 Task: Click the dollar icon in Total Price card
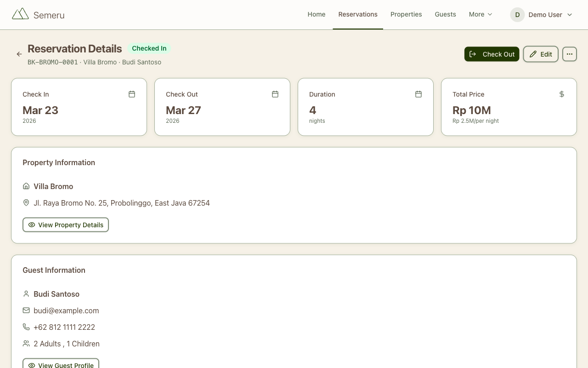point(562,94)
